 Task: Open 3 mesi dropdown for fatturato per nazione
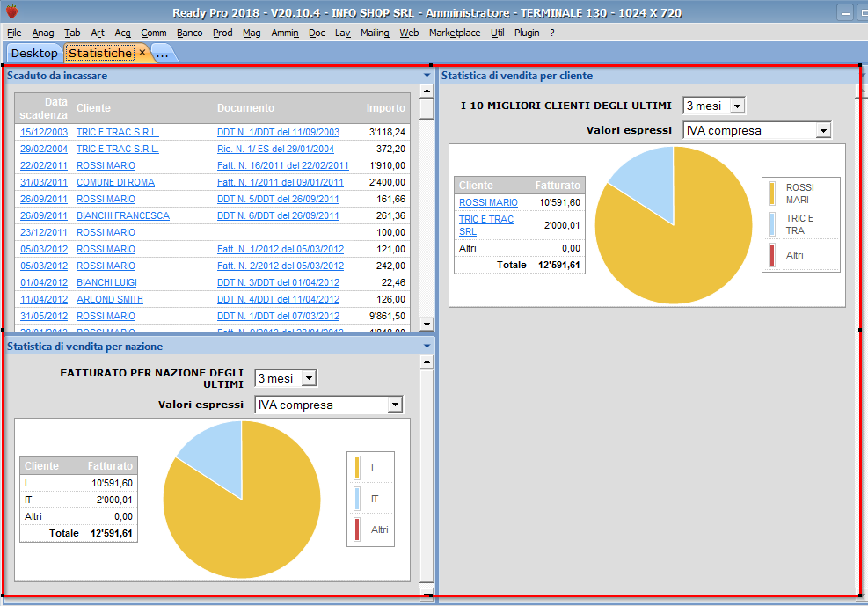click(x=308, y=378)
